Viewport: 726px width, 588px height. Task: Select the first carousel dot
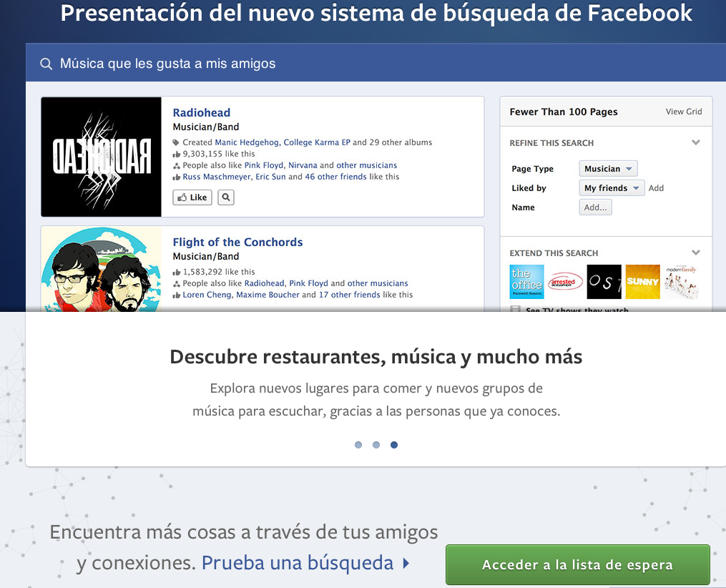[x=358, y=445]
